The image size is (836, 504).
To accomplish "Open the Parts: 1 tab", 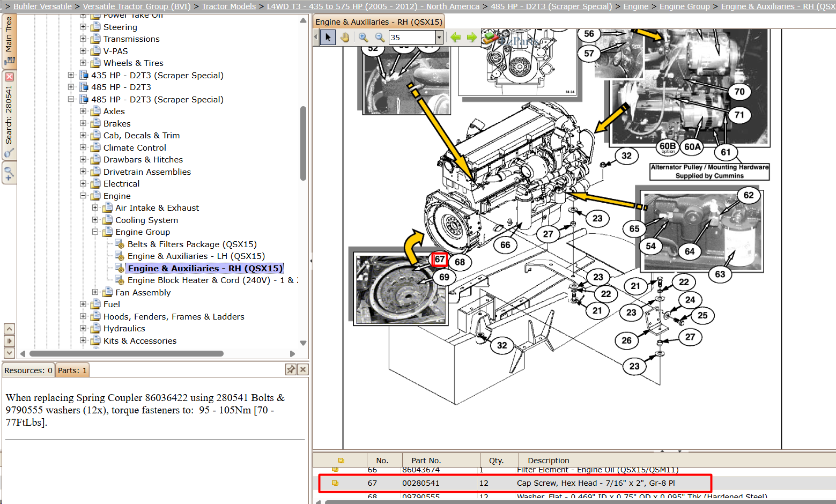I will pos(72,370).
